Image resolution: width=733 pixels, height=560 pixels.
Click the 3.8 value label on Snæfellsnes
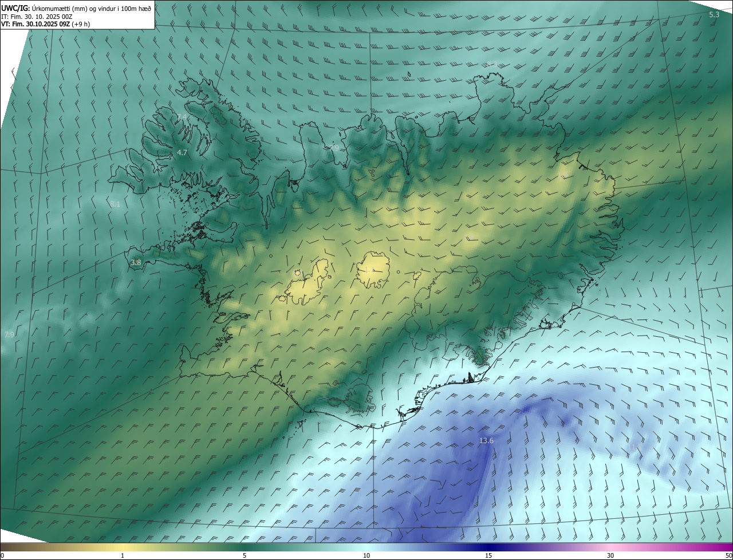tap(136, 263)
